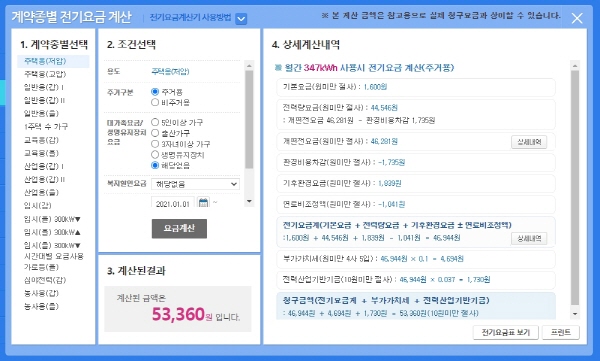Click the 주택용(저압) 용도 value

(170, 72)
